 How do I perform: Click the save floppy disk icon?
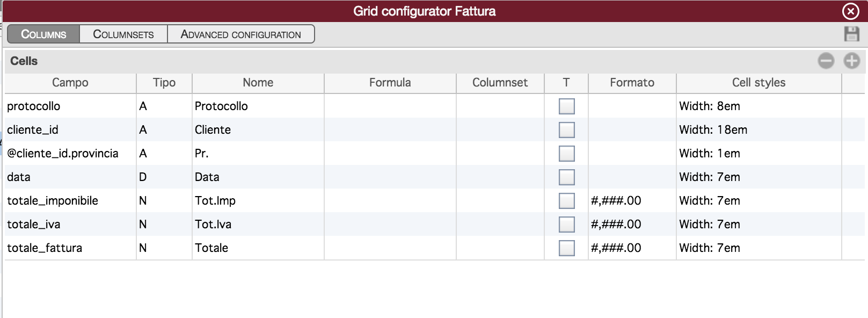click(851, 34)
